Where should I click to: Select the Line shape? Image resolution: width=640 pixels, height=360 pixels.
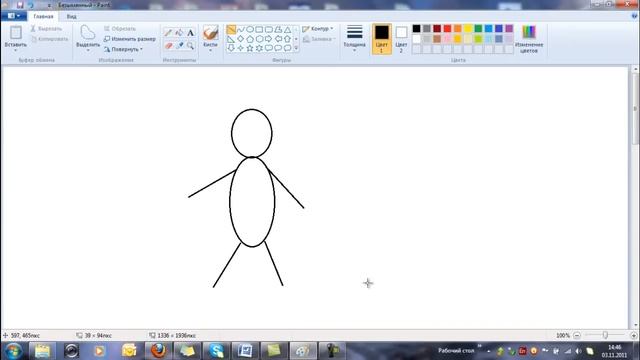tap(231, 29)
